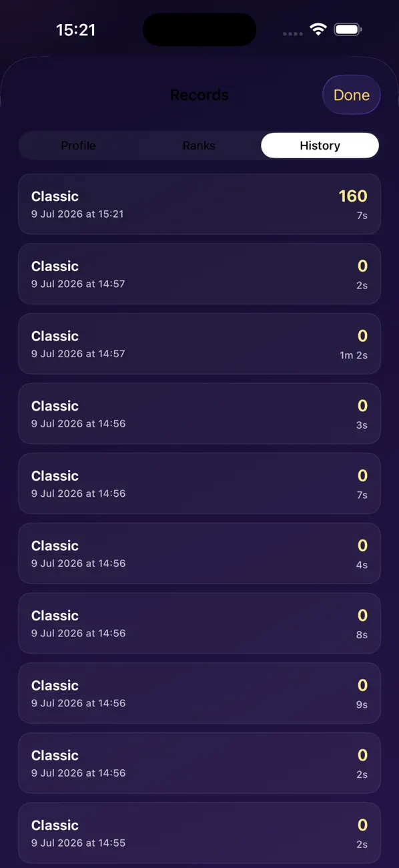Click the yellow 160 score value
Image resolution: width=399 pixels, height=868 pixels.
click(x=353, y=196)
